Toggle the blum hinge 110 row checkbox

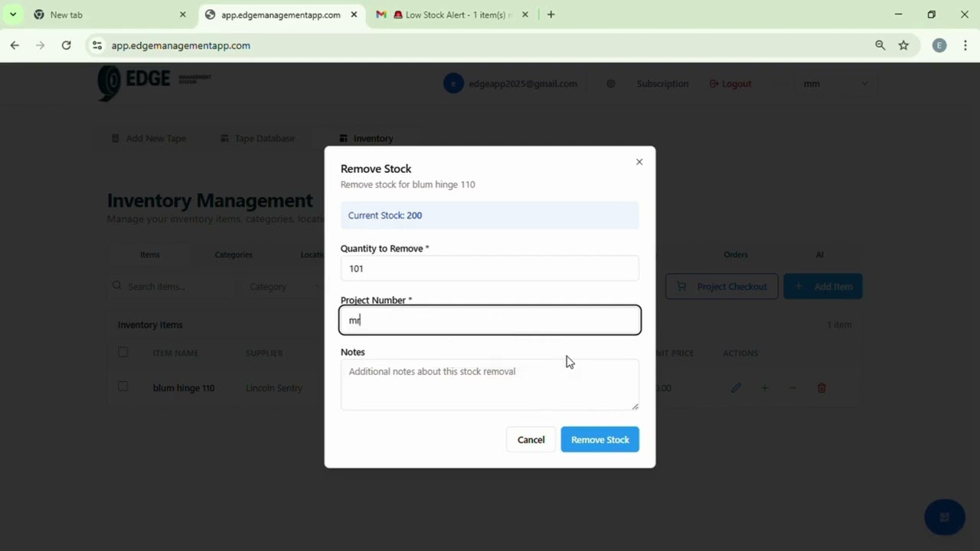[123, 386]
